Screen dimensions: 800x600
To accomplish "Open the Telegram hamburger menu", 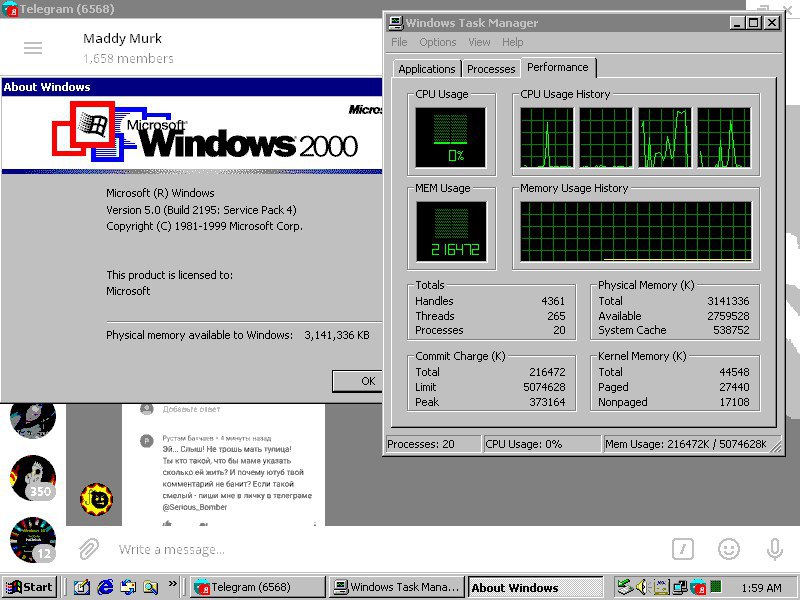I will 33,48.
